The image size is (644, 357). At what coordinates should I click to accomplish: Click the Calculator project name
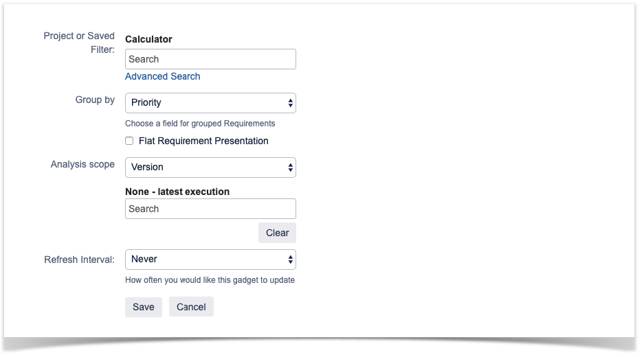[x=148, y=39]
